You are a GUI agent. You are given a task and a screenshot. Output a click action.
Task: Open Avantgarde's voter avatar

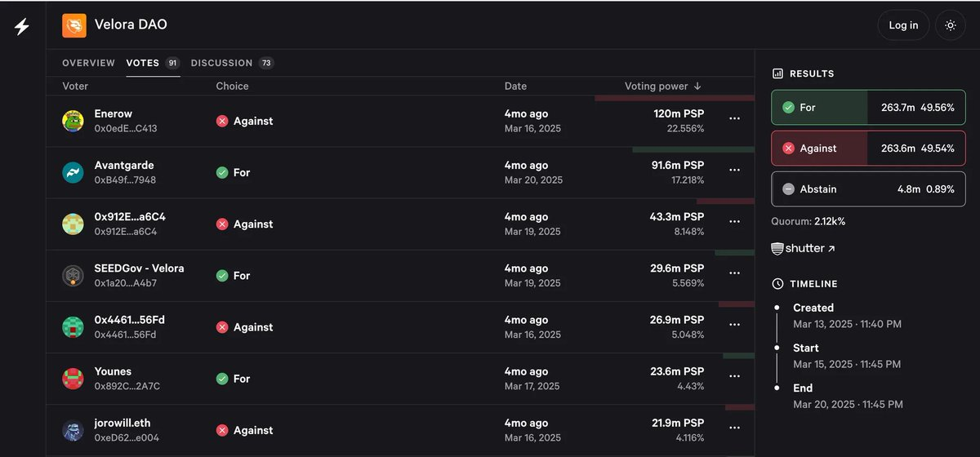click(73, 172)
